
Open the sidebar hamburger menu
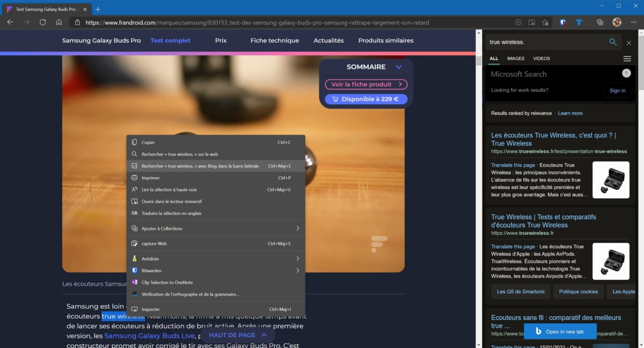(x=627, y=59)
